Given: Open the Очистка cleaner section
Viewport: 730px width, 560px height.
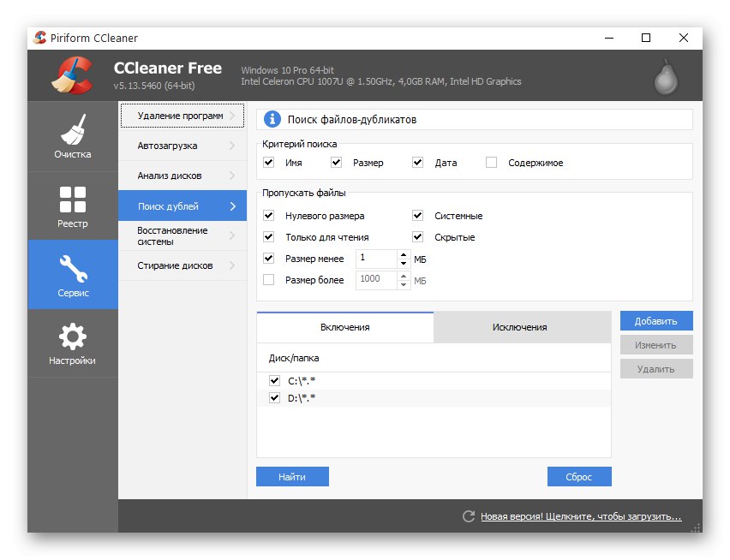Looking at the screenshot, I should 73,136.
